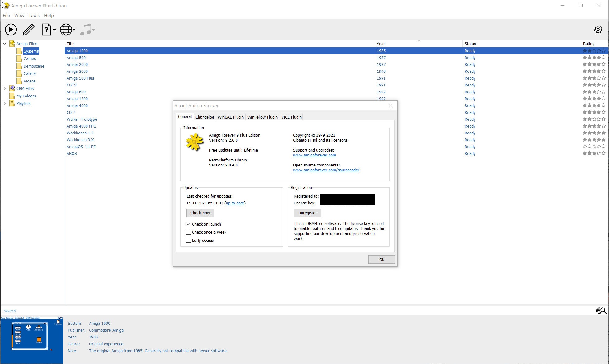The image size is (609, 364).
Task: Toggle the Check on launch checkbox
Action: coord(189,224)
